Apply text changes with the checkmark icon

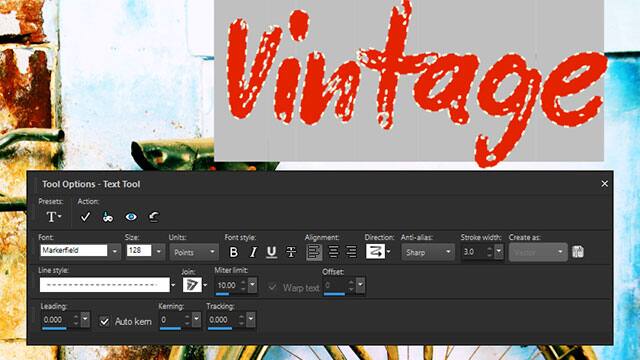[x=85, y=217]
